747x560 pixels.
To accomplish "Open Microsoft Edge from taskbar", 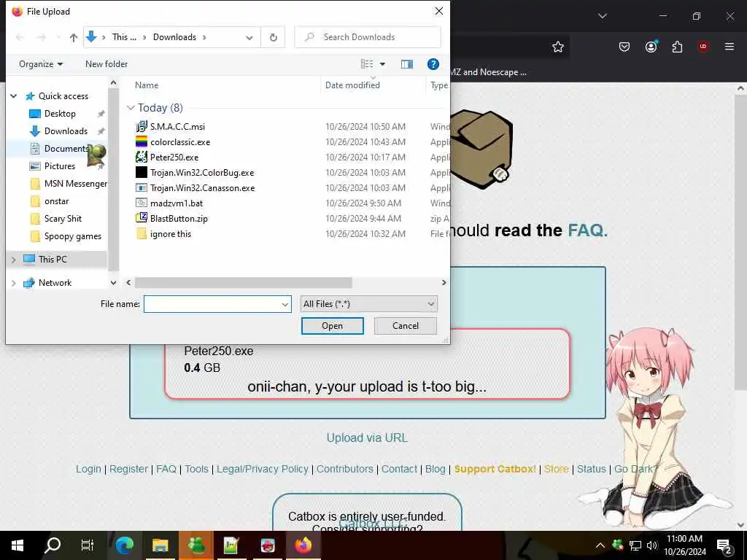I will (x=125, y=545).
